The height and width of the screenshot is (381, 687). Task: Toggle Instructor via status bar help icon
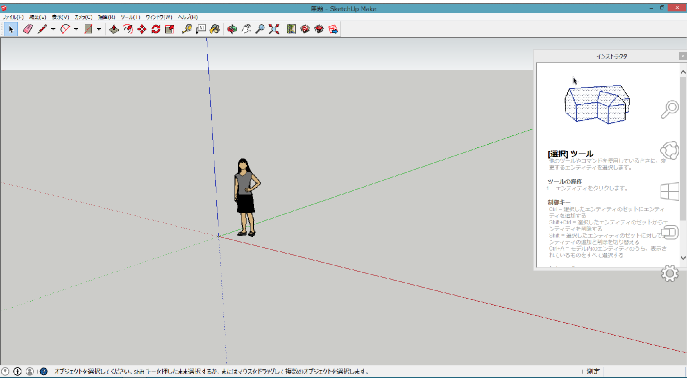tap(44, 371)
